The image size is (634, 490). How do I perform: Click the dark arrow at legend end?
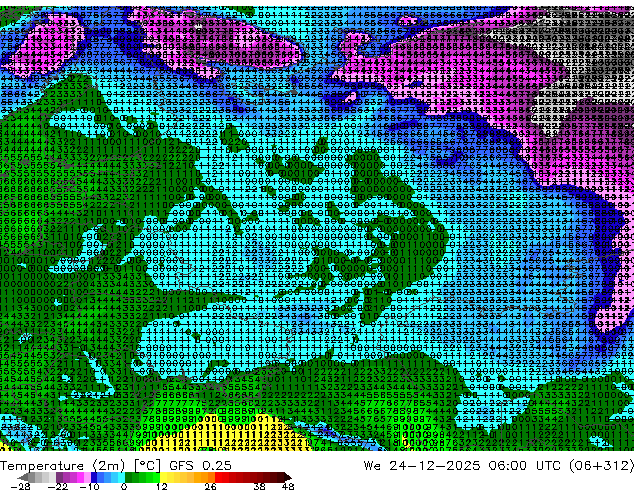click(288, 477)
